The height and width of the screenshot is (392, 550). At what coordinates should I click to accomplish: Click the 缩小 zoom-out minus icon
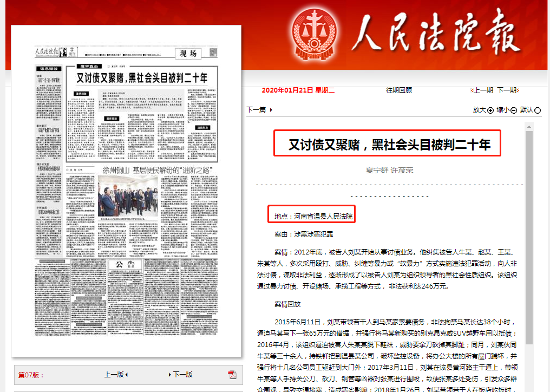pyautogui.click(x=514, y=110)
